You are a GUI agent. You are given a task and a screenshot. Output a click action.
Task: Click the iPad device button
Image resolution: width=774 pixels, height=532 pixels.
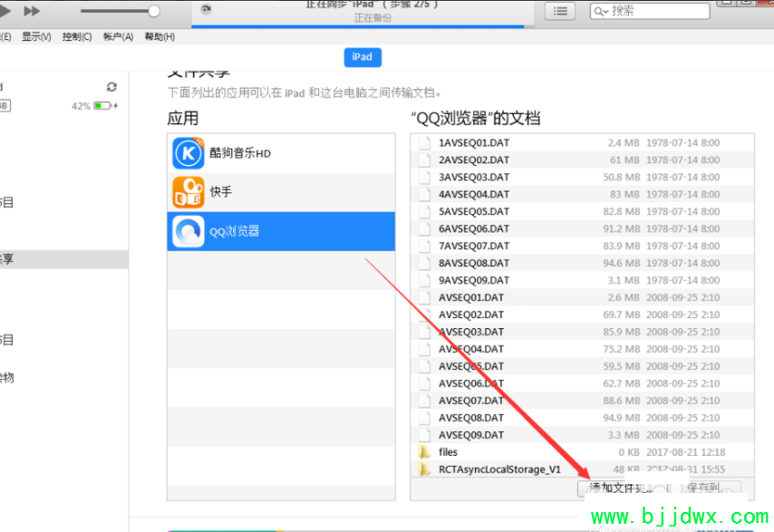pos(363,57)
